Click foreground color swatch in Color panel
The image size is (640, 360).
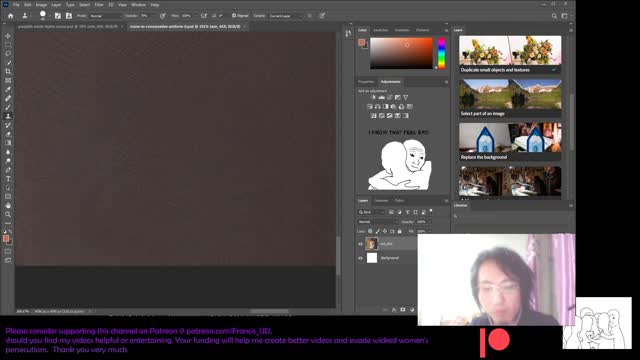[x=362, y=42]
